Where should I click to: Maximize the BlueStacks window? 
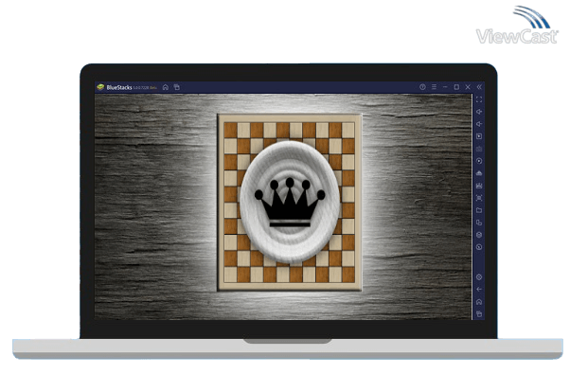[x=456, y=87]
